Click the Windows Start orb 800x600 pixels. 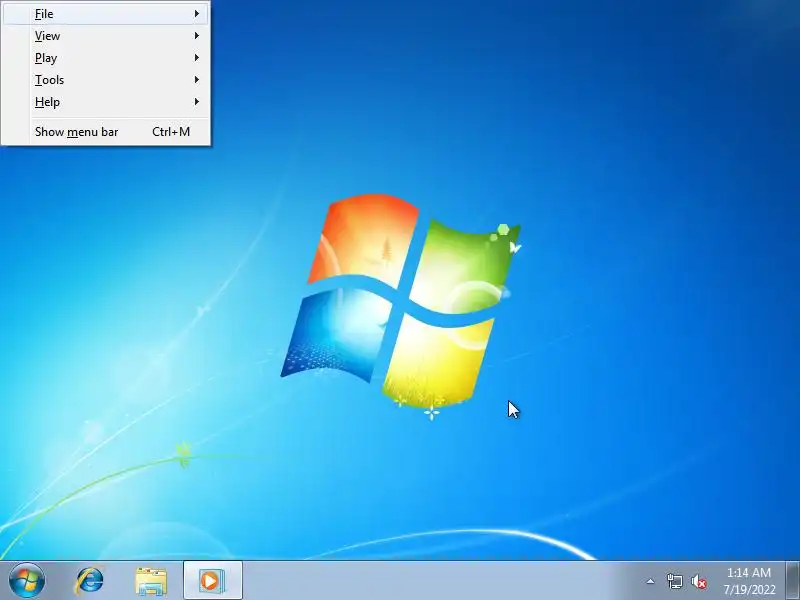coord(27,581)
